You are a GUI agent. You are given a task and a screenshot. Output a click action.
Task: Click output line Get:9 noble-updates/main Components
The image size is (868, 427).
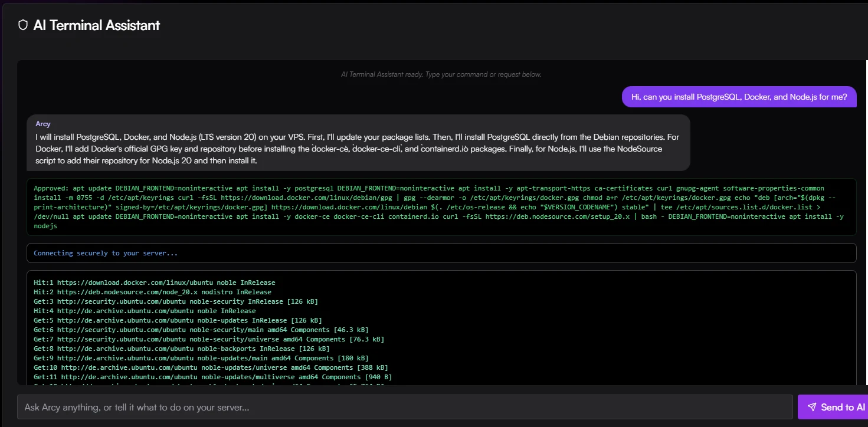click(x=201, y=358)
